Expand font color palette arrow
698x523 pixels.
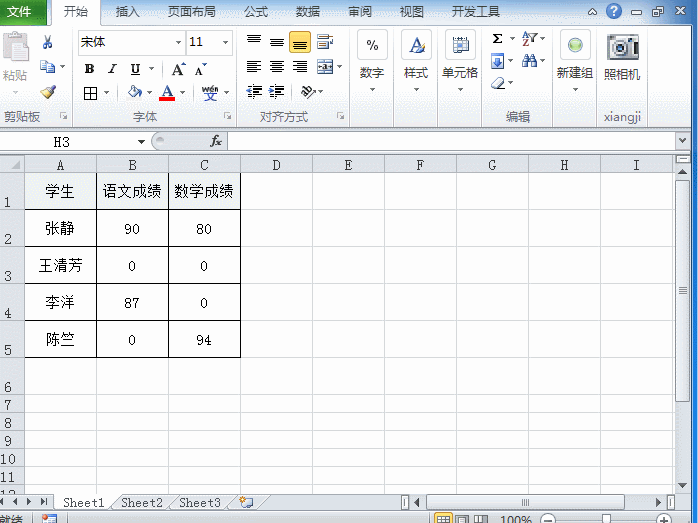(x=183, y=93)
